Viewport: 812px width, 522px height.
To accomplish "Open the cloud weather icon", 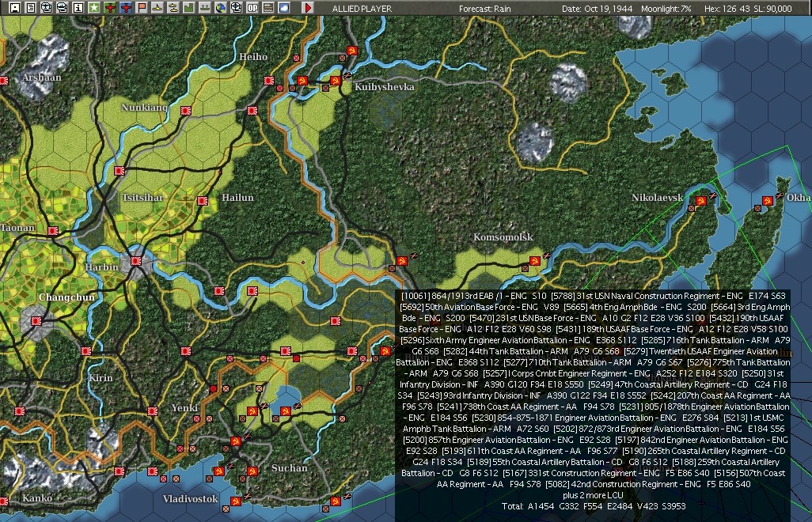I will click(x=284, y=8).
